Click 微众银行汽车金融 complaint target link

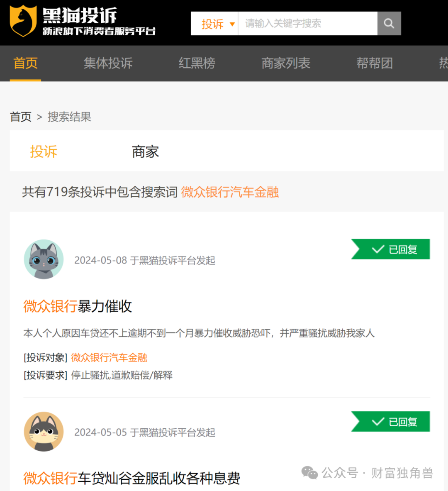[109, 357]
